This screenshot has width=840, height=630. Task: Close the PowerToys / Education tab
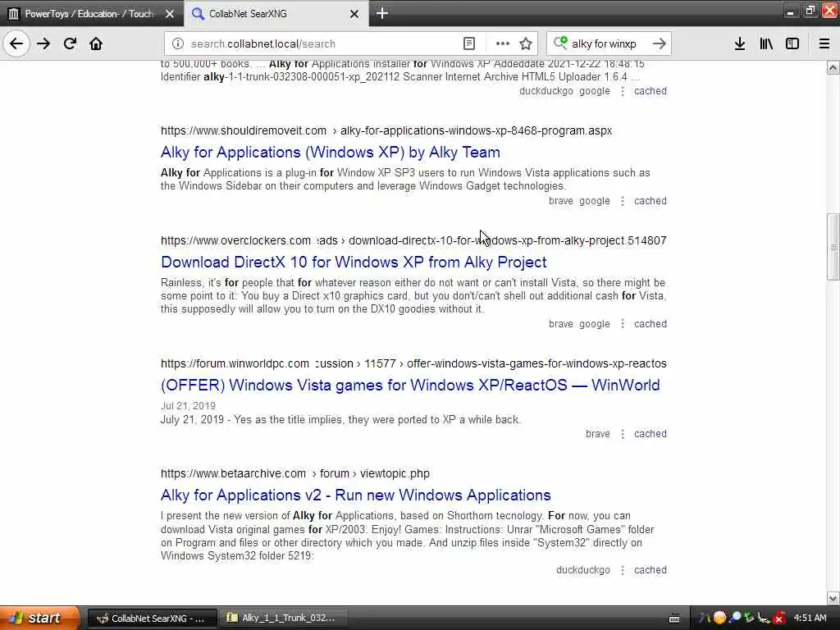pyautogui.click(x=170, y=14)
